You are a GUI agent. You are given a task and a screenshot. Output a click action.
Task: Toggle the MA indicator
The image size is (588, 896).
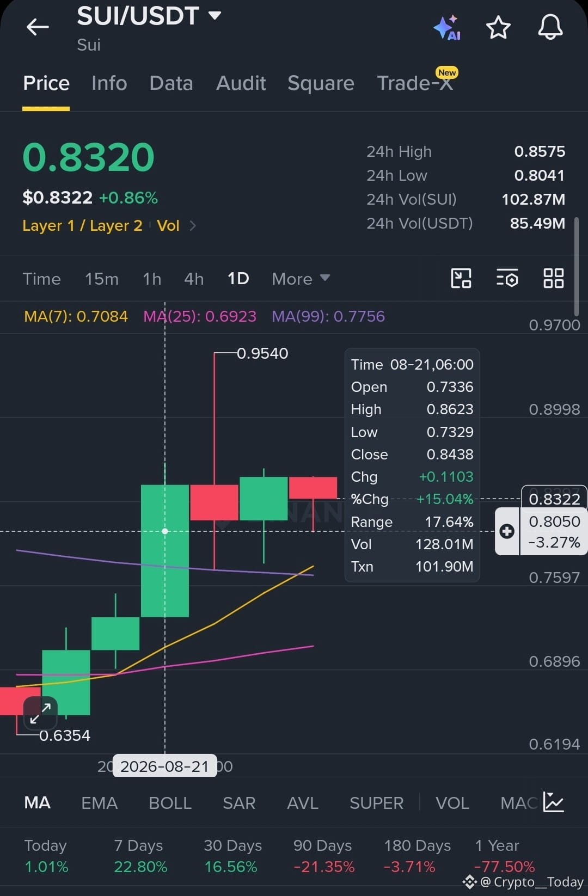tap(38, 802)
